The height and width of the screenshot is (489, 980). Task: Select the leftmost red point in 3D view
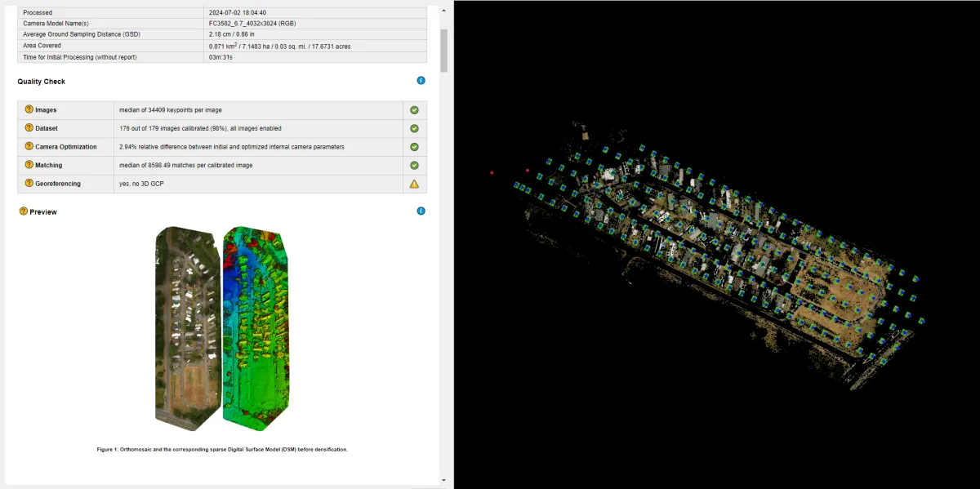click(492, 173)
